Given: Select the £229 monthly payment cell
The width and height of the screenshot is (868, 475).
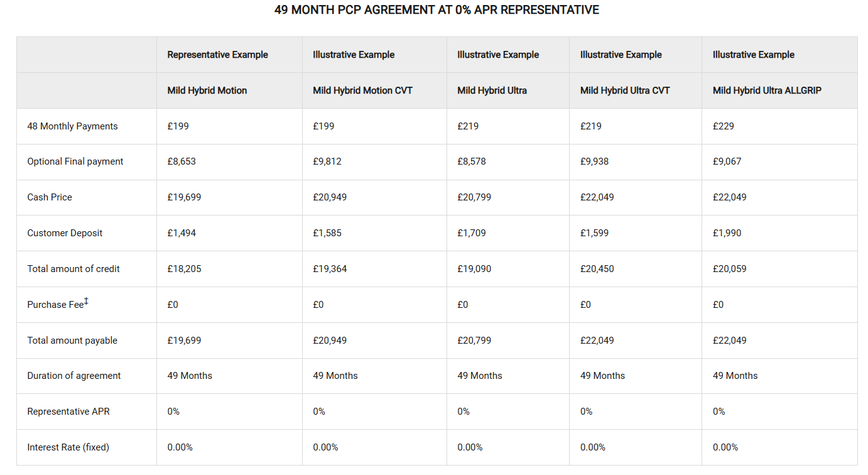Looking at the screenshot, I should [724, 126].
